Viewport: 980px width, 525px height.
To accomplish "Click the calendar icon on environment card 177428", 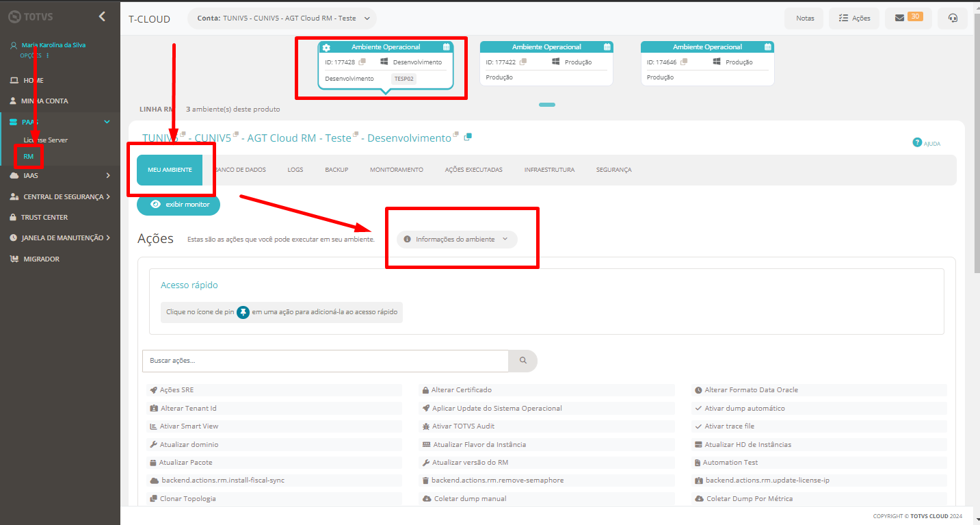I will 446,47.
